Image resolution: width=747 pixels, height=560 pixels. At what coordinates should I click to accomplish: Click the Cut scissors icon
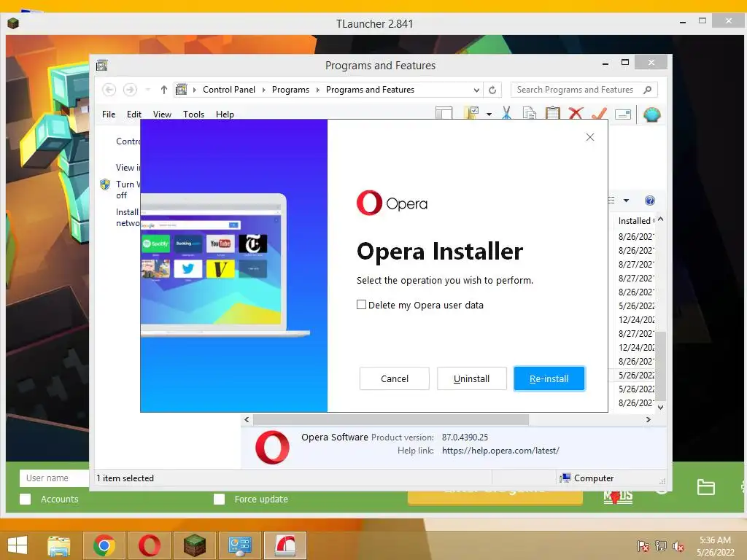506,113
